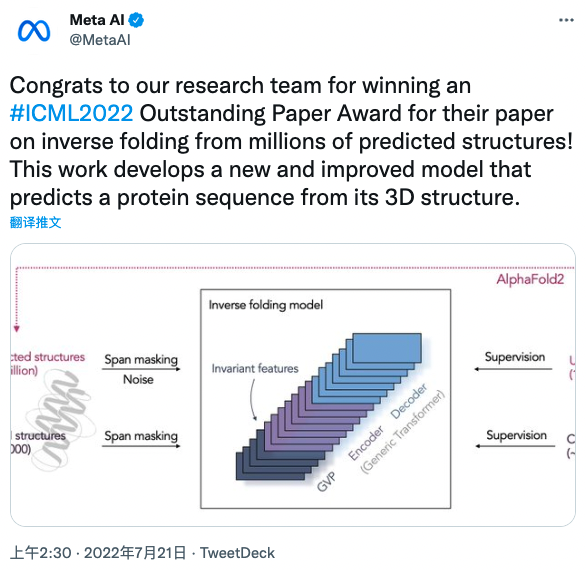The width and height of the screenshot is (586, 570).
Task: Open the three-dot more options menu
Action: [566, 20]
